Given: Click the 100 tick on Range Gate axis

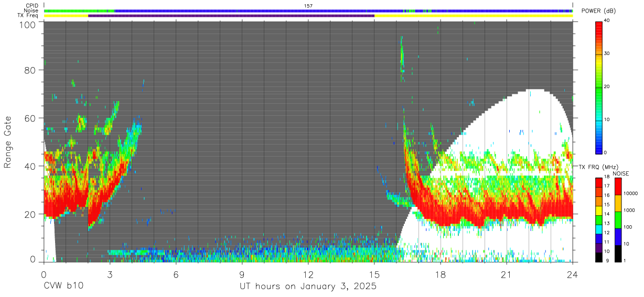Looking at the screenshot, I should coord(28,25).
